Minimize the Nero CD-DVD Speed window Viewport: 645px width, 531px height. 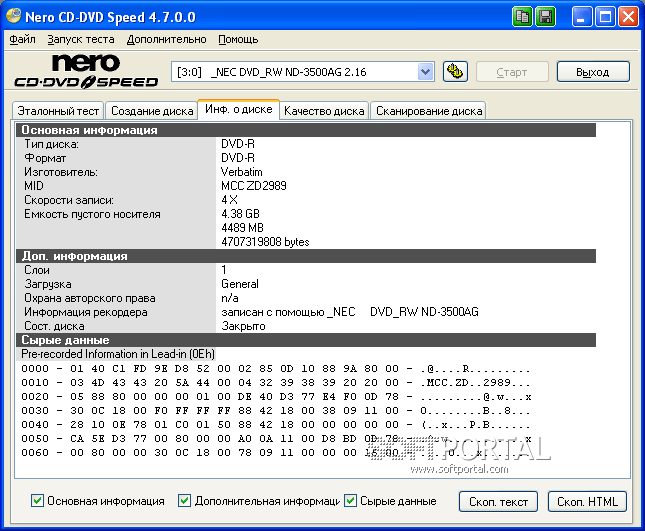coord(582,17)
